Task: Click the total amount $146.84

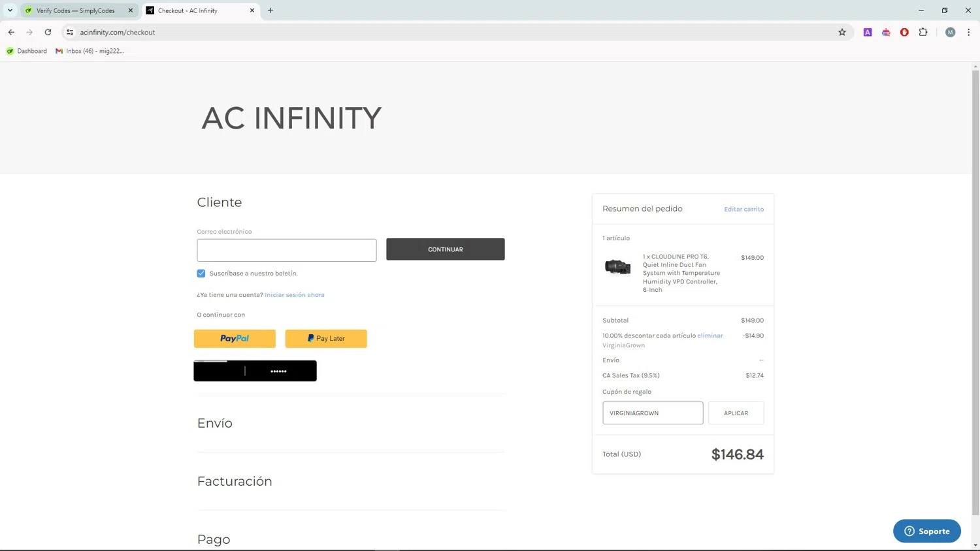Action: click(737, 454)
